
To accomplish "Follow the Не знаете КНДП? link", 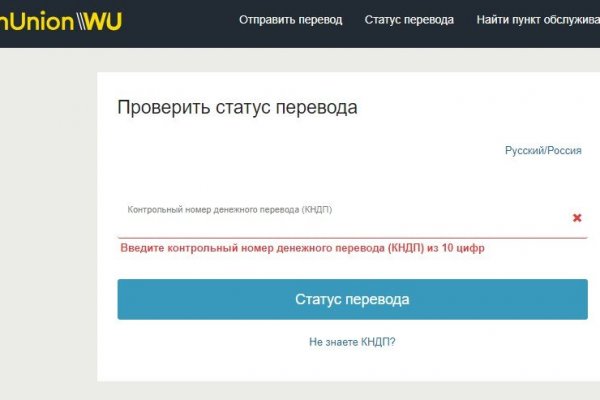I will pyautogui.click(x=352, y=342).
